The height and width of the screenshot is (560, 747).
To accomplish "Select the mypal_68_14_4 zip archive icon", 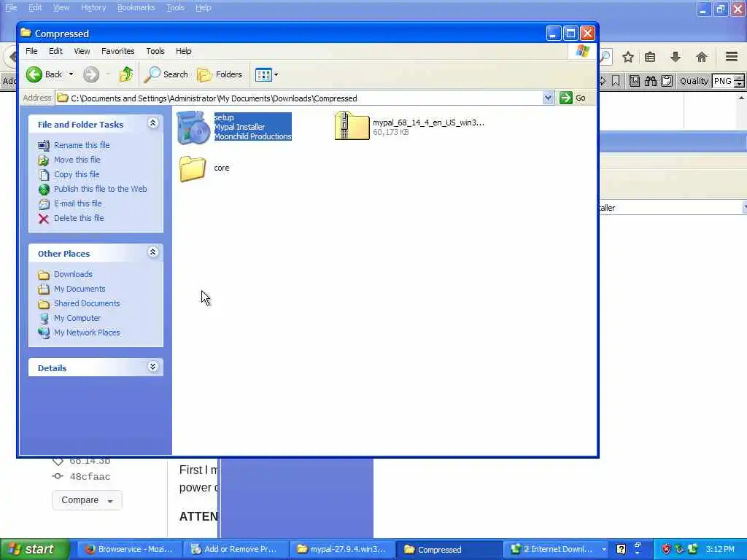I will click(352, 125).
